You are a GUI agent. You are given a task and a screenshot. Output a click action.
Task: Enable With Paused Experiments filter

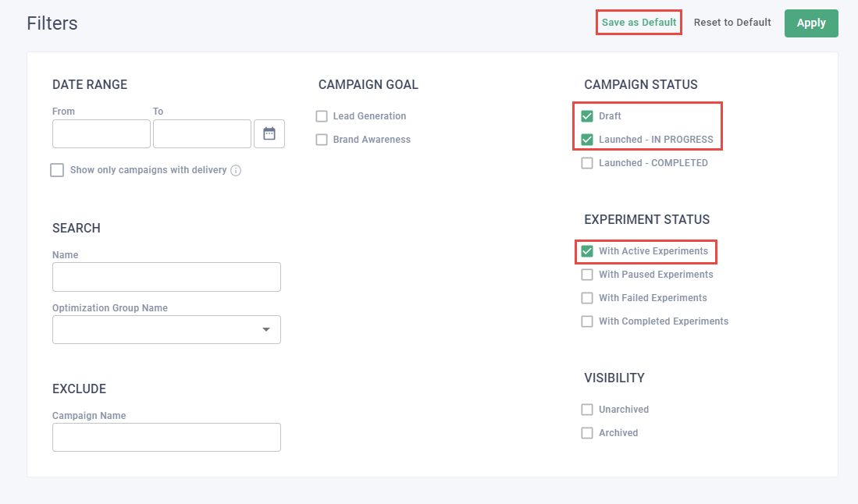pyautogui.click(x=587, y=275)
